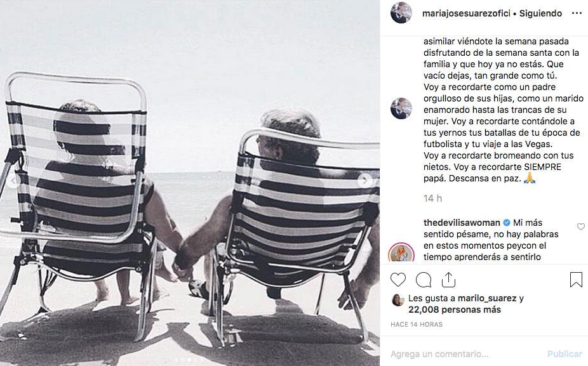The height and width of the screenshot is (366, 588).
Task: Open thedevilisawoman's profile avatar
Action: click(x=401, y=252)
